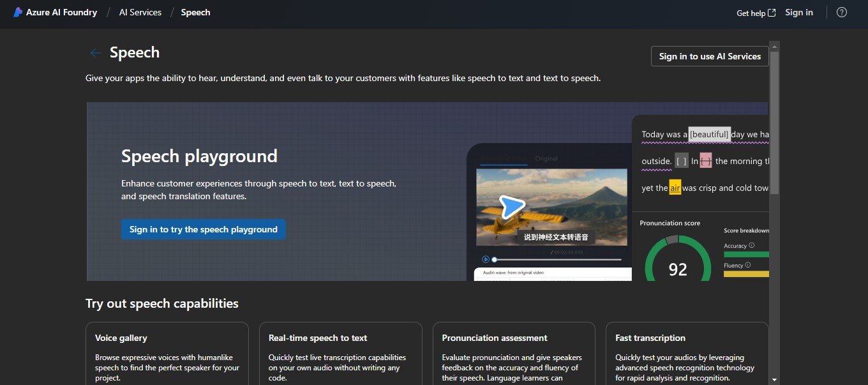This screenshot has height=385, width=868.
Task: Click the Speech breadcrumb entry
Action: tap(195, 11)
